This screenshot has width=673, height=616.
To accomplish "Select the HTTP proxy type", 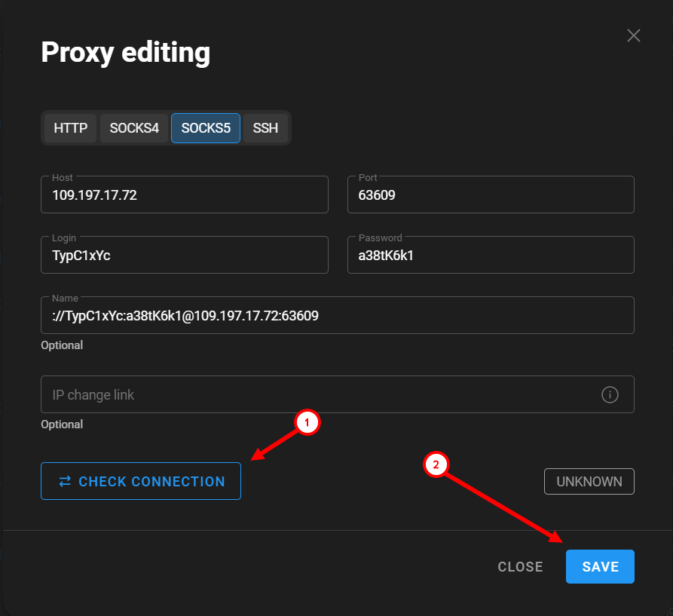I will tap(71, 128).
